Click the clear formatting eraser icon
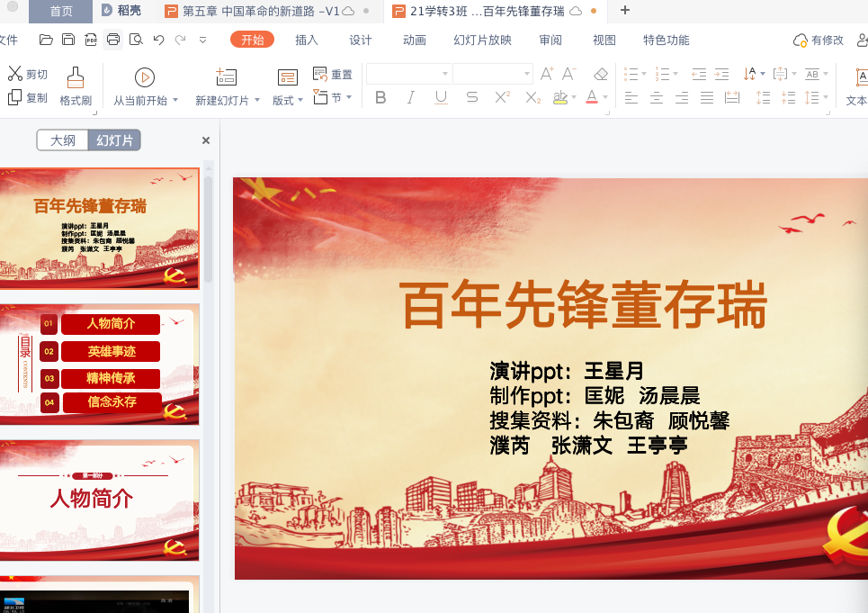The height and width of the screenshot is (613, 868). click(601, 74)
